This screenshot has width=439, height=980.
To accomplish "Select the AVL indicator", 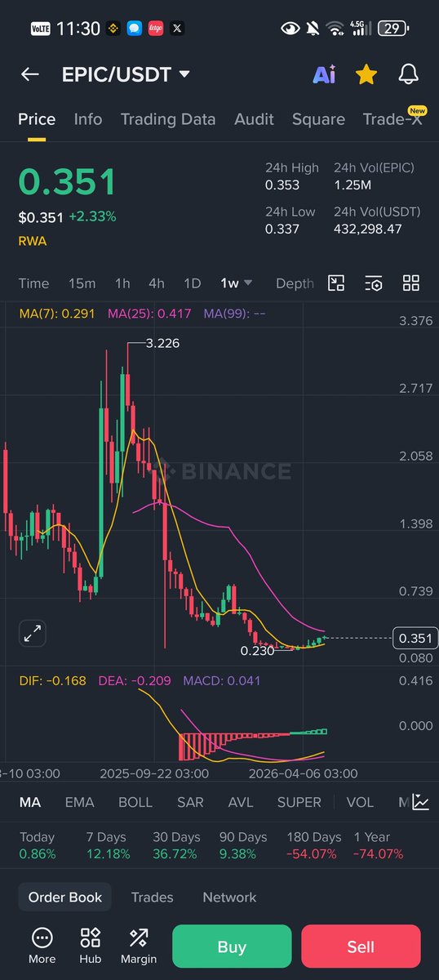I will point(241,802).
